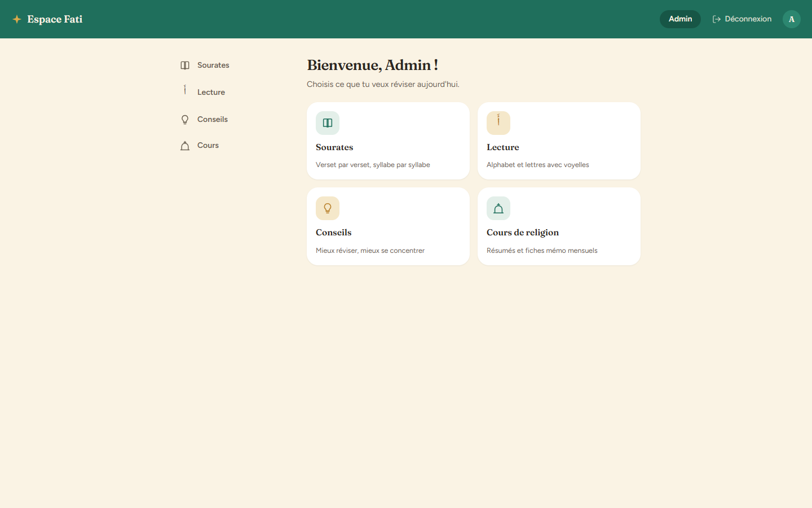Click the book icon on Sourates card
This screenshot has width=812, height=508.
[328, 123]
